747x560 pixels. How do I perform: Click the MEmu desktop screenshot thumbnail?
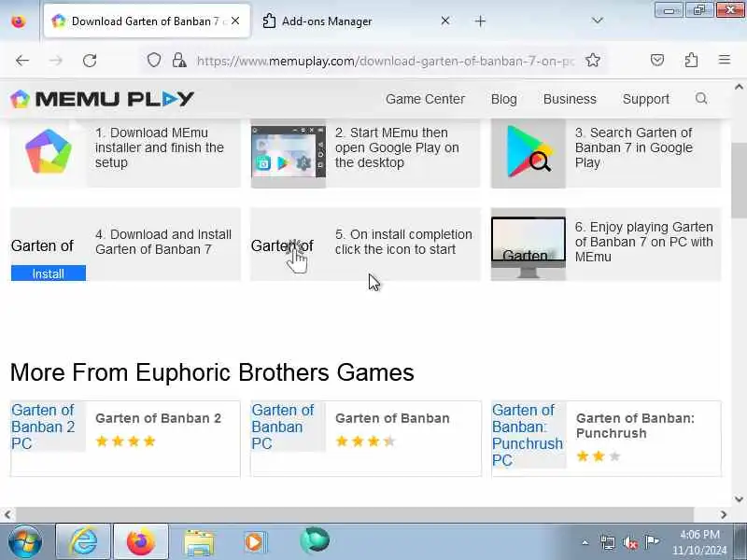click(x=289, y=152)
